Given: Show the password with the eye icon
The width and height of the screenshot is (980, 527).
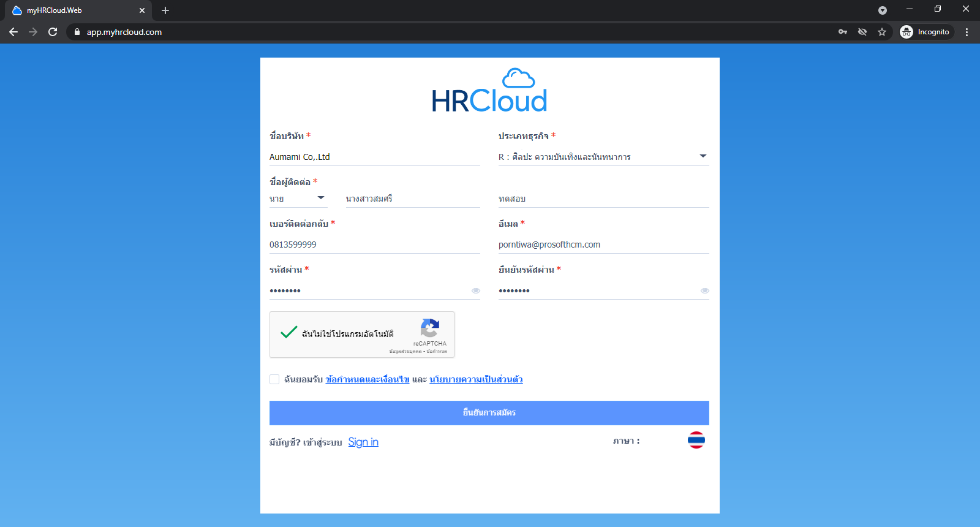Looking at the screenshot, I should click(476, 290).
